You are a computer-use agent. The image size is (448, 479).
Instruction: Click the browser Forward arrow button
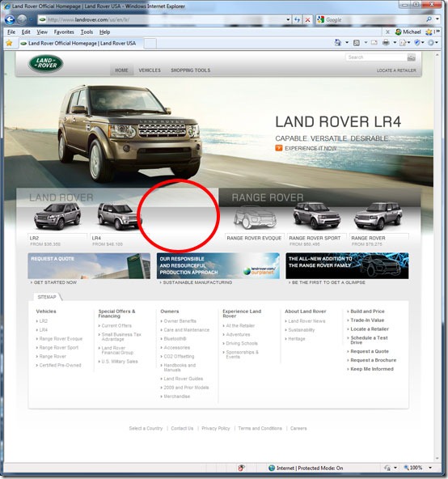(22, 20)
